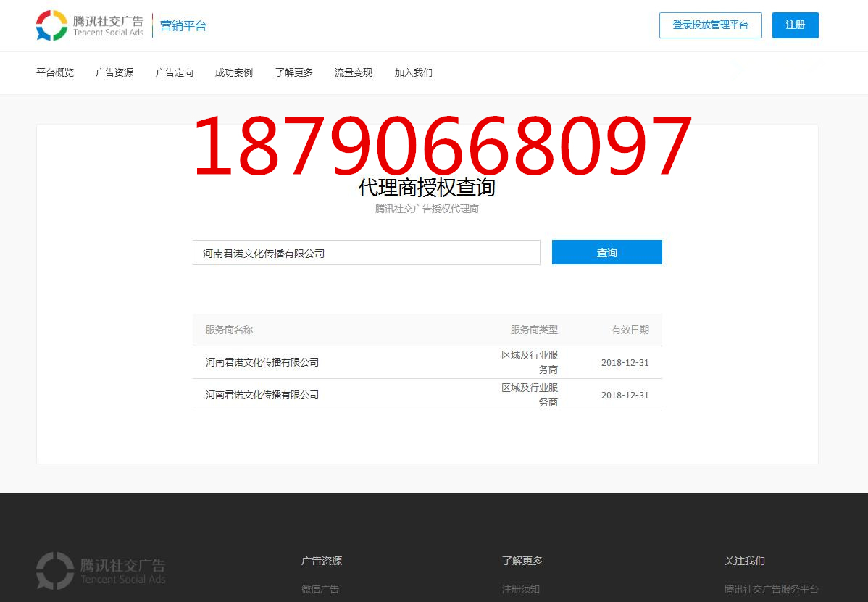Screen dimensions: 868x602
Task: Select first row 河南君诺文化传播有限公司 name
Action: pyautogui.click(x=262, y=362)
